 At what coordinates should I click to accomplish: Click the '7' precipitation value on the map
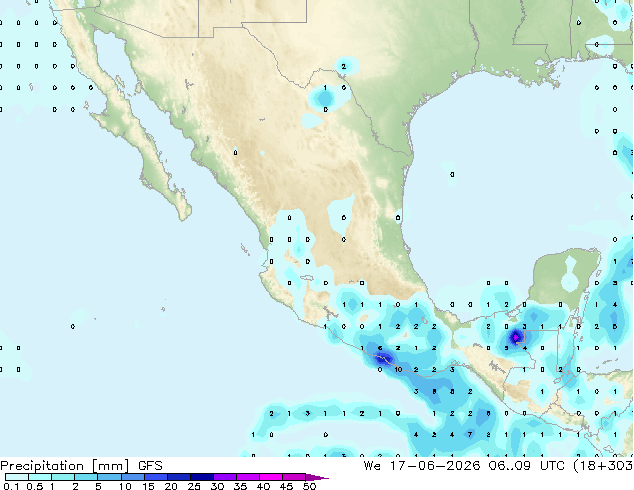(x=470, y=435)
